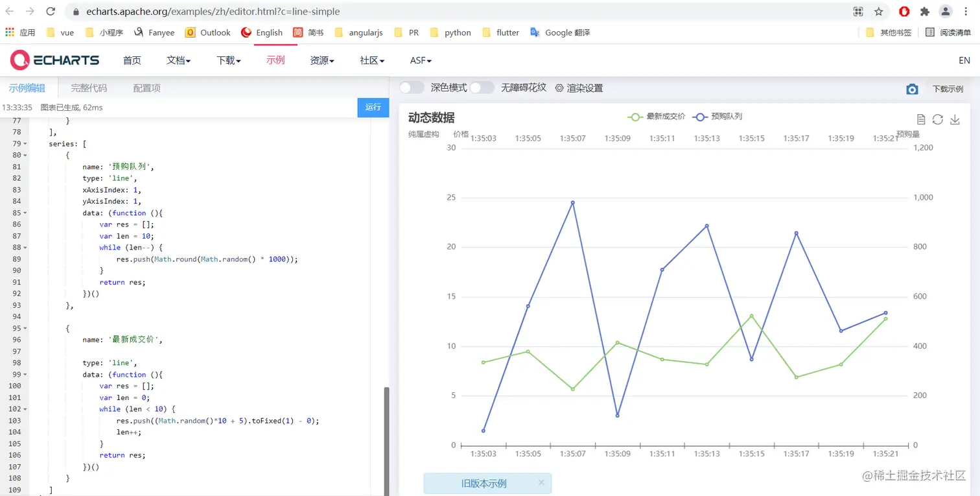The height and width of the screenshot is (496, 980).
Task: Click the camera screenshot icon
Action: (x=912, y=89)
